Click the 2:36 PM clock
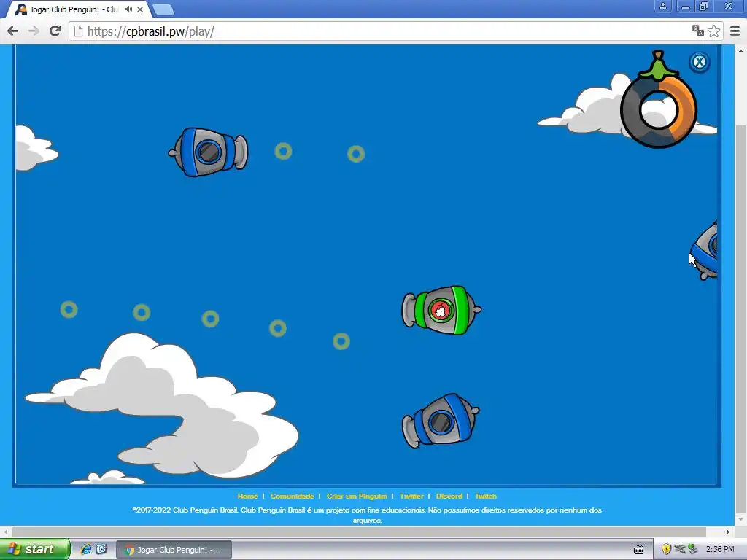 click(720, 549)
